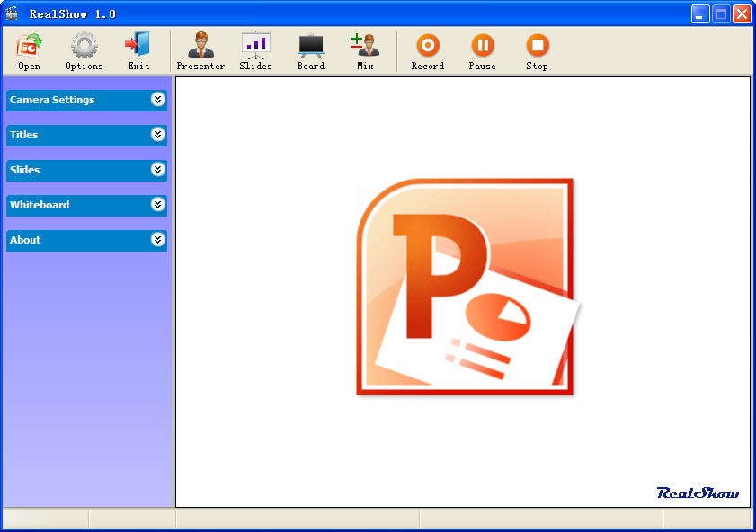Choose the Mix mode icon
Image resolution: width=756 pixels, height=532 pixels.
(x=365, y=45)
